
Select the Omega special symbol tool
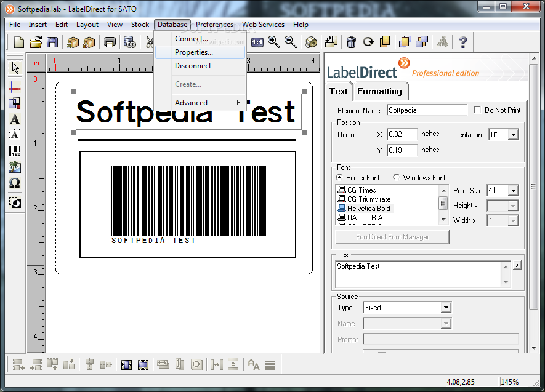pyautogui.click(x=15, y=183)
